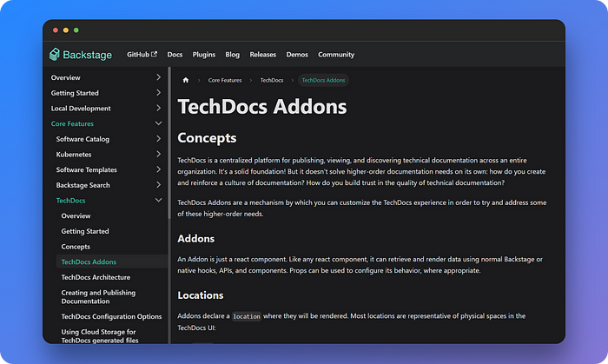
Task: Open the Plugins nav item
Action: click(x=204, y=55)
